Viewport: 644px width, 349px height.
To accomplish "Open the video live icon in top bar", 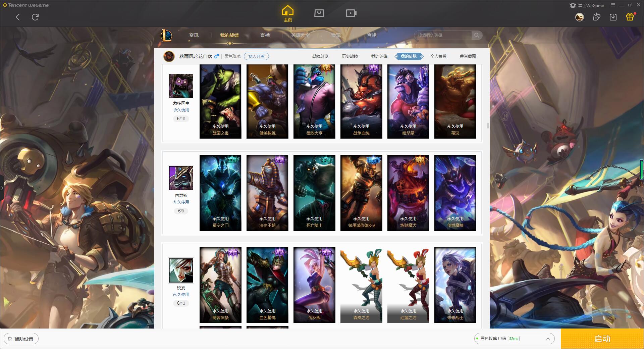I will (351, 13).
